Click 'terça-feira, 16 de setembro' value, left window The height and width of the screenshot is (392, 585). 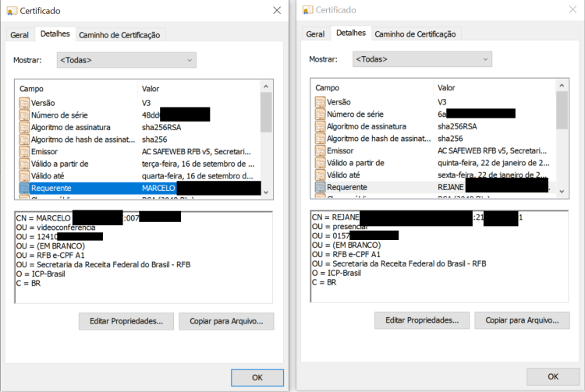click(x=198, y=164)
